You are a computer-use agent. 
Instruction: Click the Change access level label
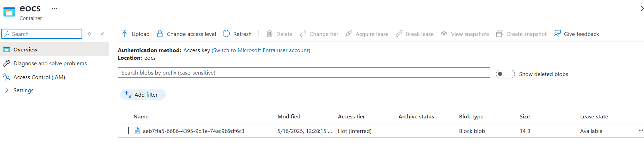point(191,34)
